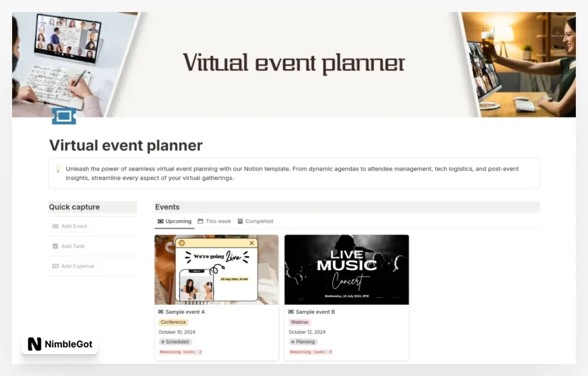Screen dimensions: 588x376
Task: Click the cash icon beside Add Expense
Action: pos(55,266)
